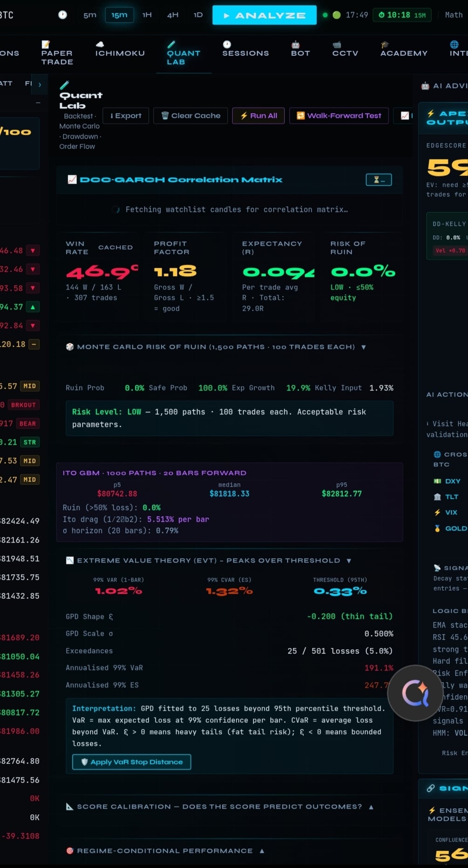The image size is (468, 868).
Task: Apply VaR Stop Distance
Action: (x=132, y=762)
